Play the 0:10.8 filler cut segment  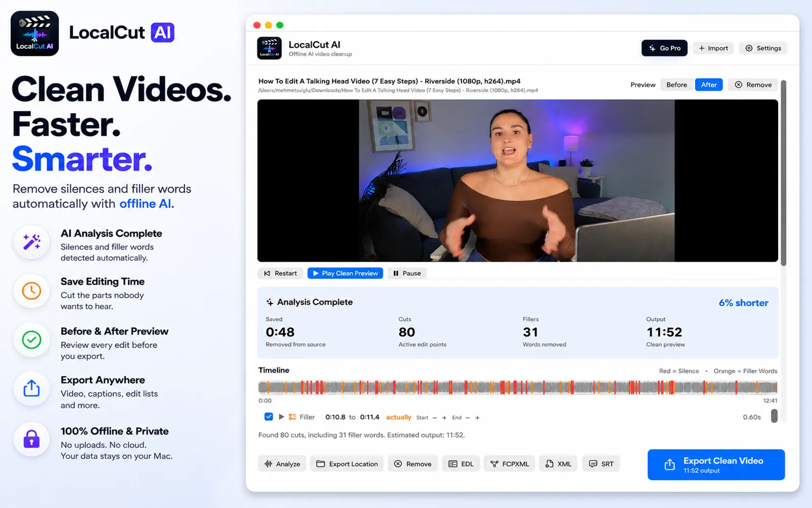point(281,417)
